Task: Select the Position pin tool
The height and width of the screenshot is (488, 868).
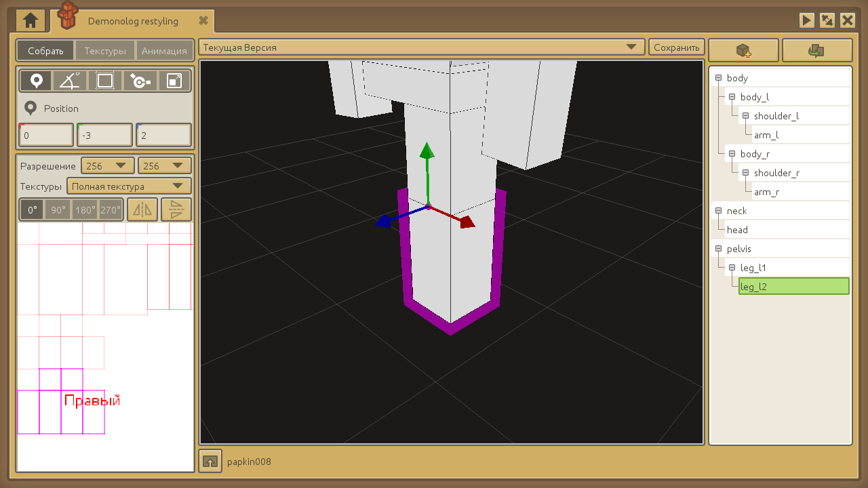Action: (x=36, y=81)
